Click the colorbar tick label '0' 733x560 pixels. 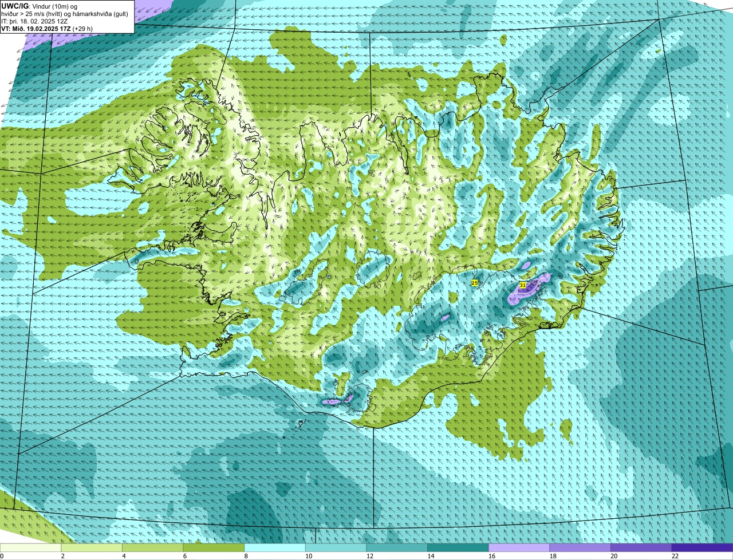click(2, 556)
